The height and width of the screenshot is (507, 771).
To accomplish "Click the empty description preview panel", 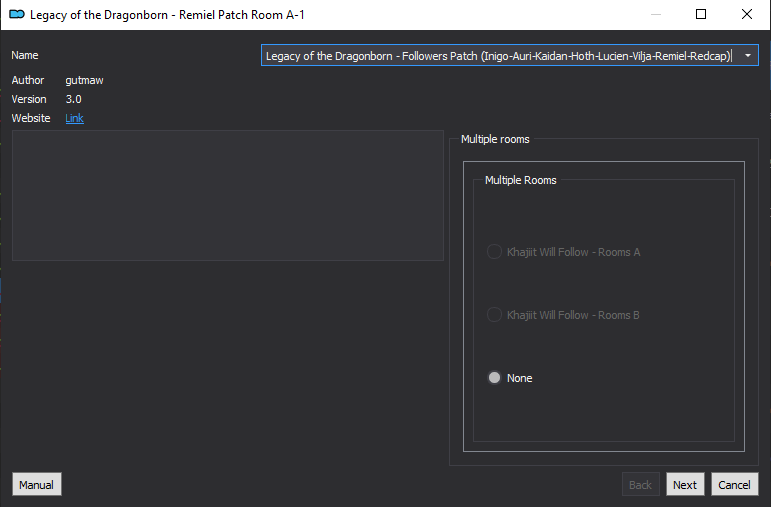I will [228, 195].
